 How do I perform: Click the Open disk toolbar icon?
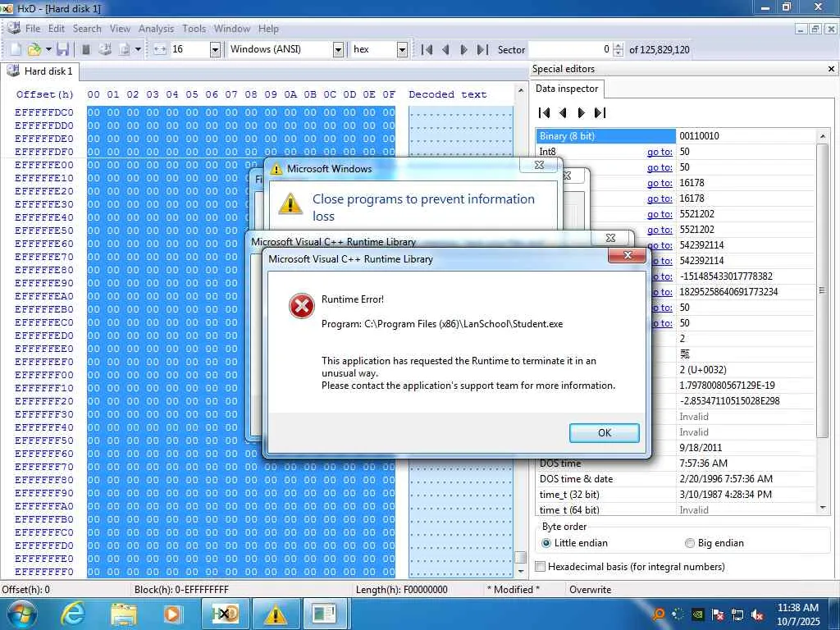point(105,49)
